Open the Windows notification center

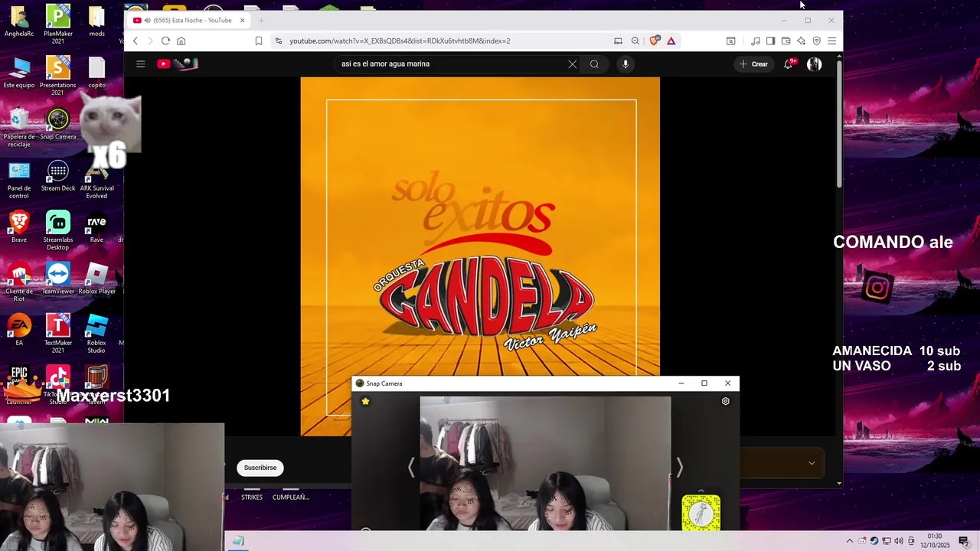pyautogui.click(x=964, y=541)
